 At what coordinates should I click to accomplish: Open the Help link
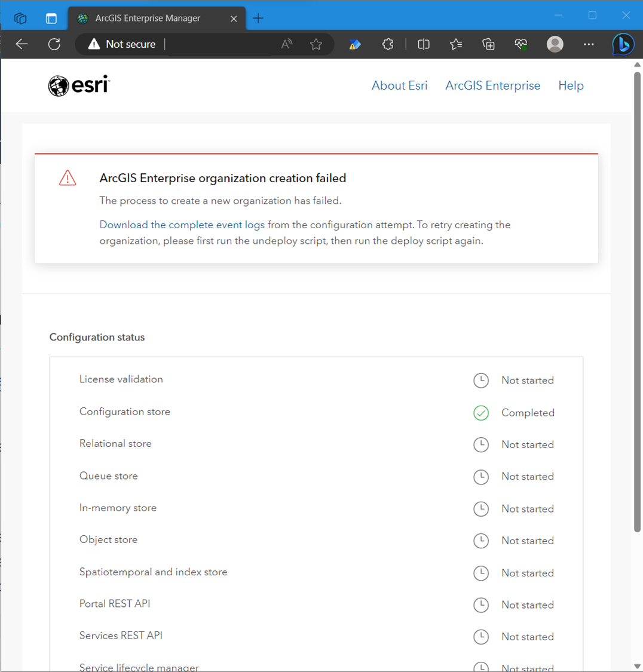tap(571, 85)
